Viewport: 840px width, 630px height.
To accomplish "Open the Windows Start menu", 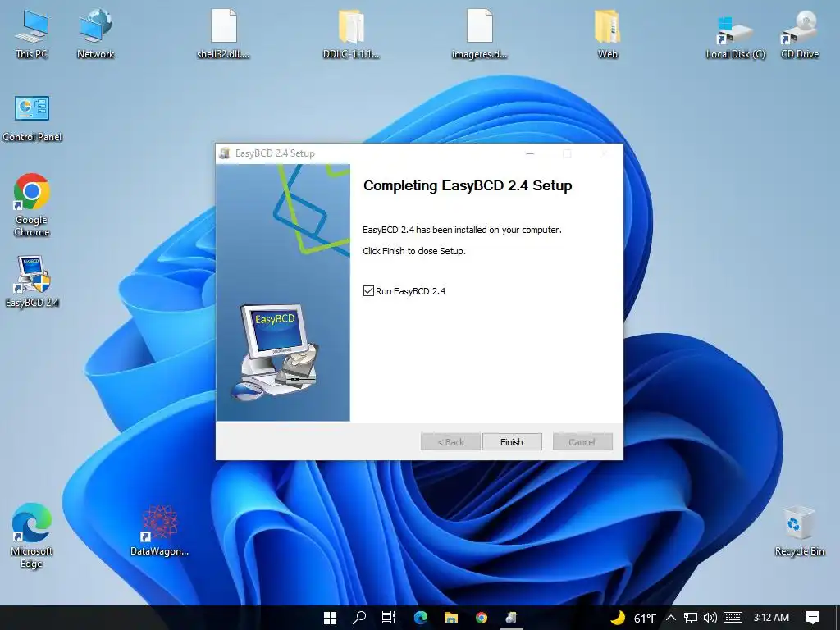I will (x=330, y=618).
